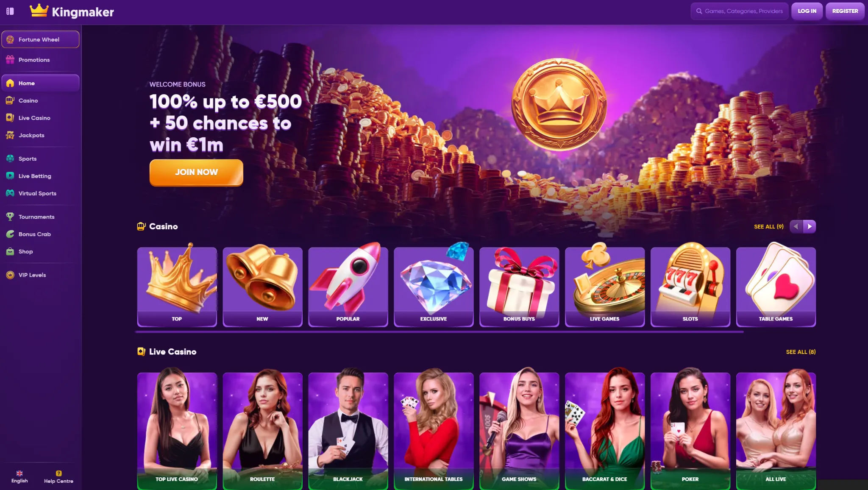
Task: Open the Shop bag icon
Action: 10,251
